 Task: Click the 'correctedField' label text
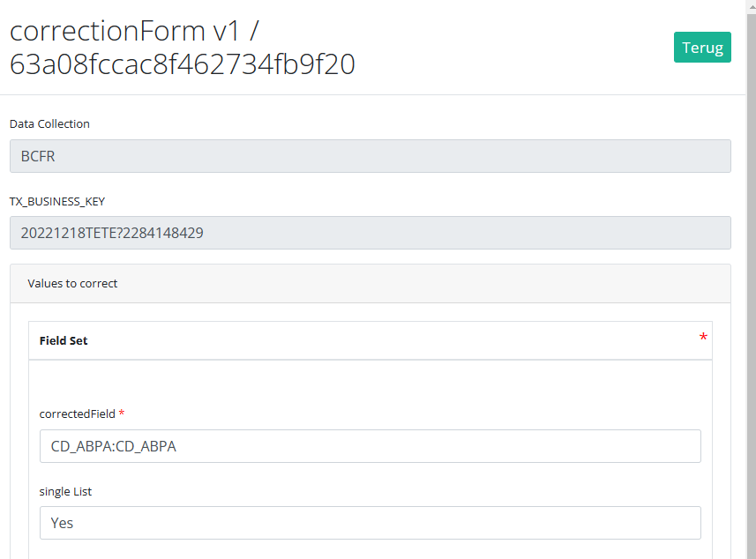pyautogui.click(x=77, y=414)
